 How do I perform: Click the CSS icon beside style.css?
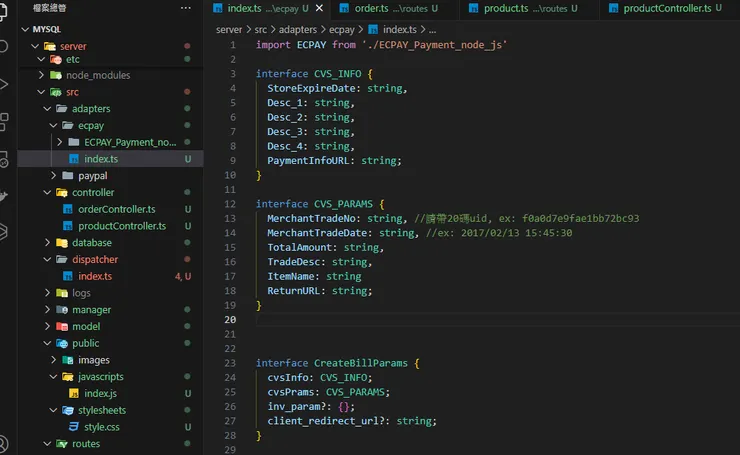(x=74, y=427)
